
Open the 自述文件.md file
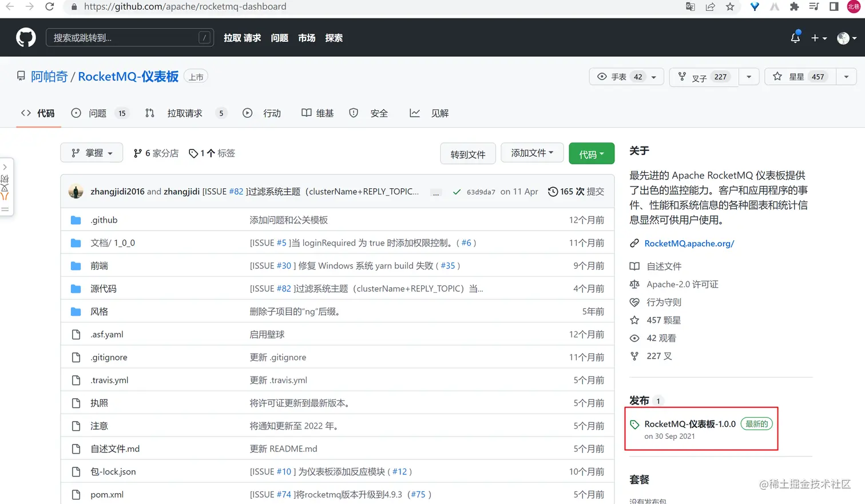tap(115, 449)
